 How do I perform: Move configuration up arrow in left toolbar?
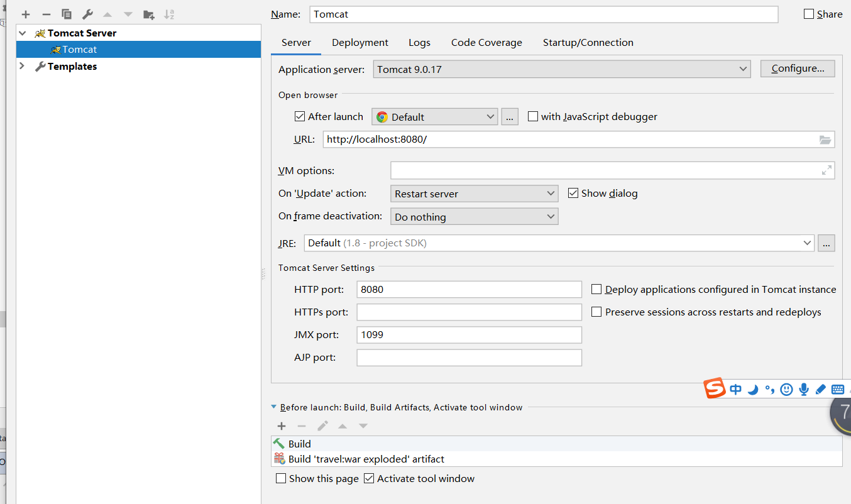[107, 14]
